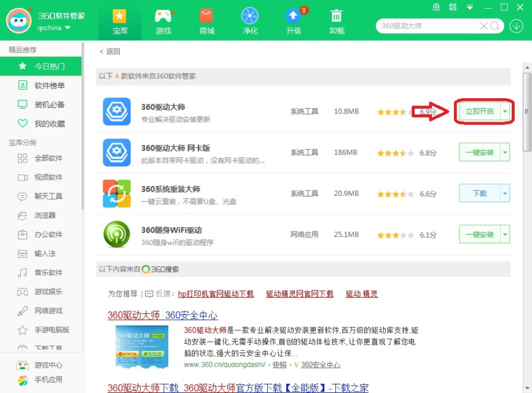Click the 6.8分 rating for 网卡版
The height and width of the screenshot is (393, 532).
click(428, 153)
